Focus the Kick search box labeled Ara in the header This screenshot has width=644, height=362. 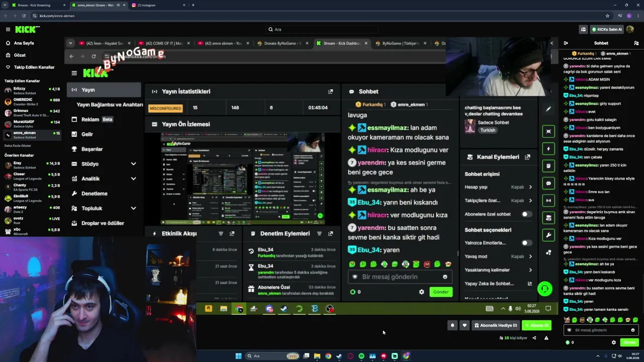coord(322,29)
